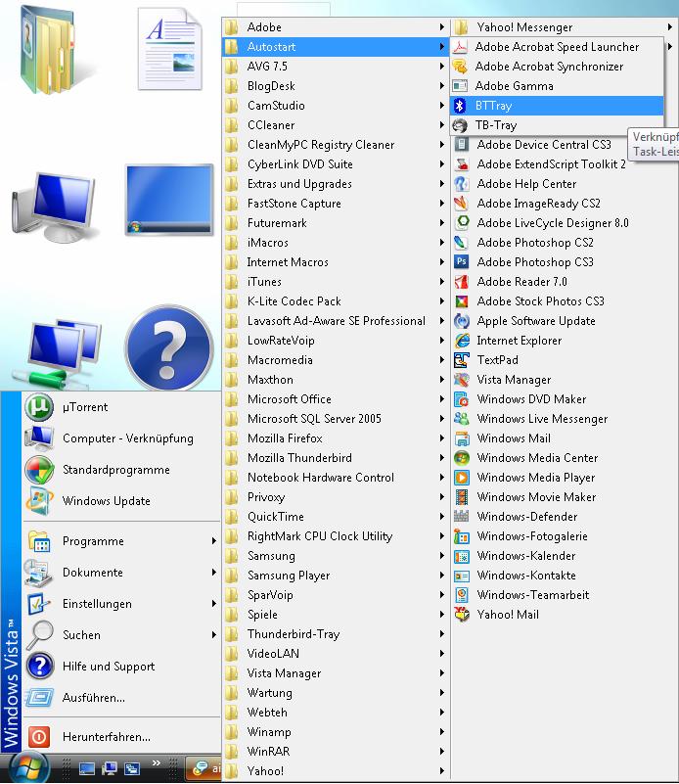Open the Mozilla Thunderbird folder entry
Screen dimensions: 679x784
[336, 458]
